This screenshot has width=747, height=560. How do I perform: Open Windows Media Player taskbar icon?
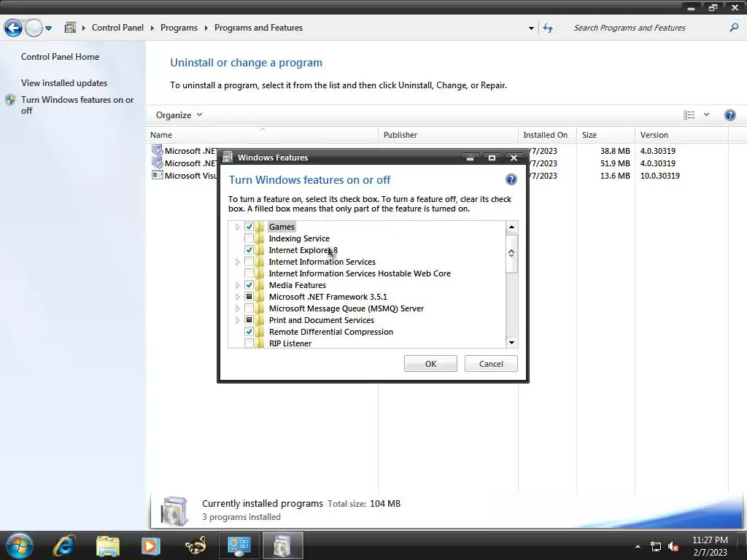coord(150,545)
